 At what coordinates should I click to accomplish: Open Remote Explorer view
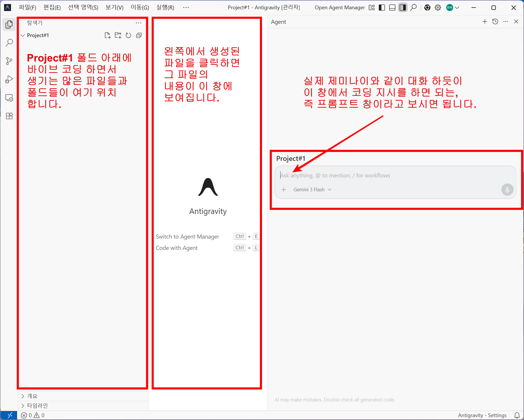point(9,98)
